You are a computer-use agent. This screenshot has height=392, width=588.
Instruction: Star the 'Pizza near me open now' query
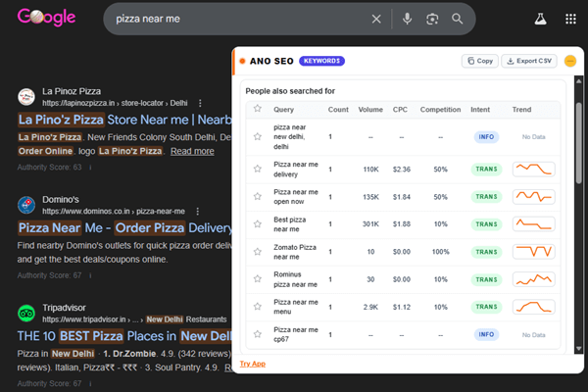(257, 197)
